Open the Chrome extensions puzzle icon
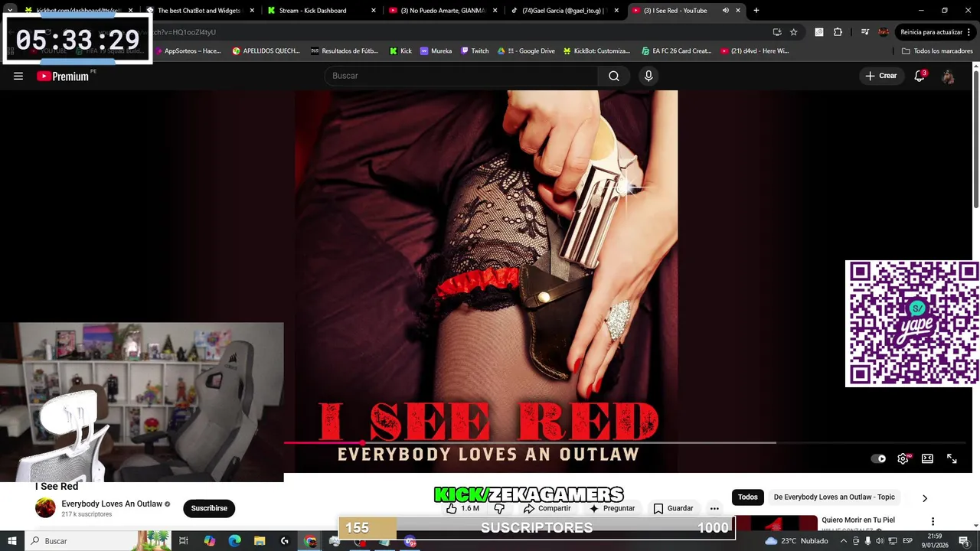The width and height of the screenshot is (980, 551). coord(838,32)
